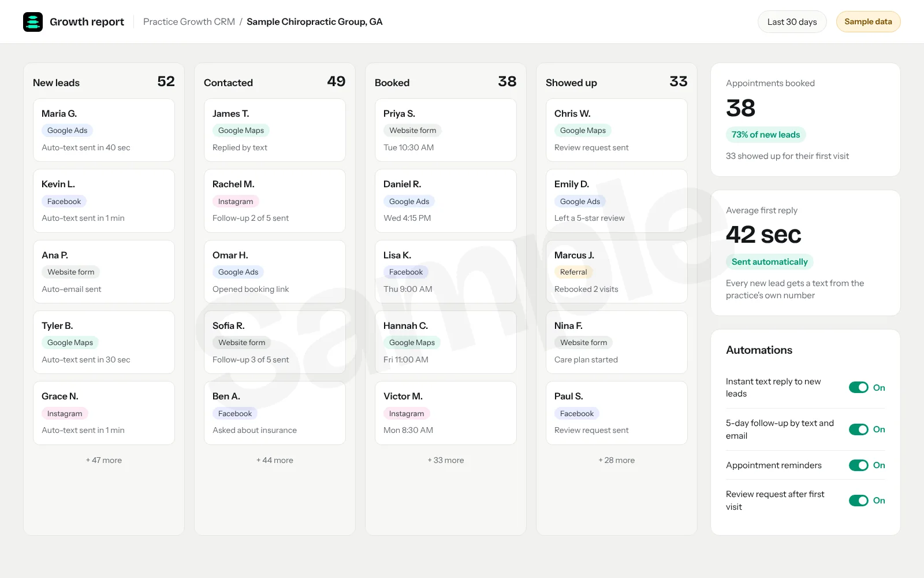Open Sample Chiropractic Group, GA breadcrumb
924x578 pixels.
click(315, 22)
